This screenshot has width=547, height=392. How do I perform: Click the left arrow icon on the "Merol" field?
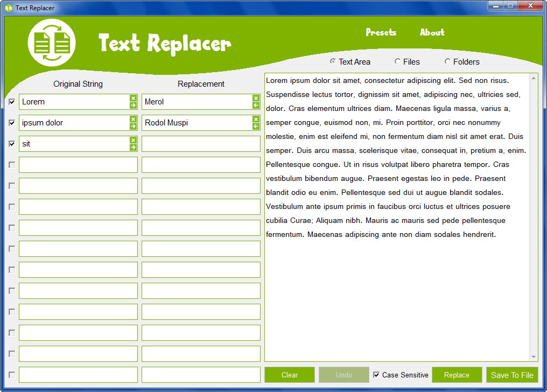point(256,106)
